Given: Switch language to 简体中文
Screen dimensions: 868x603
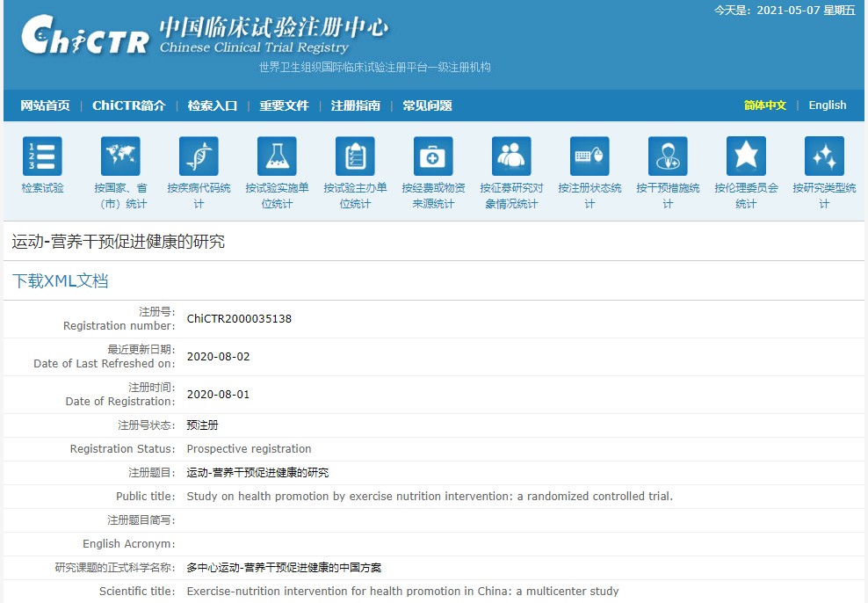Looking at the screenshot, I should pos(764,105).
